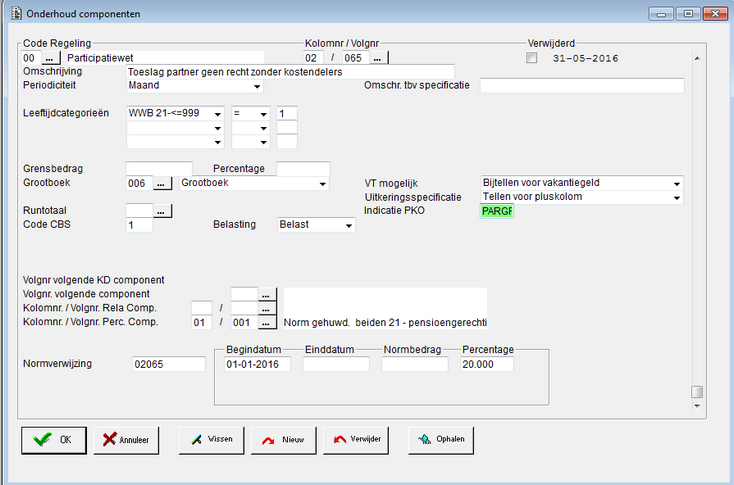
Task: Expand the Belasting dropdown showing Belast
Action: coord(349,225)
